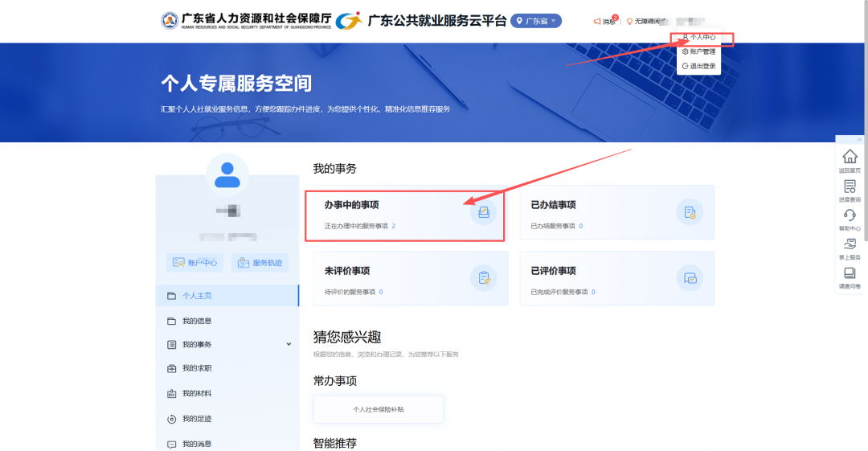Select 账户管理 from the user menu
This screenshot has width=868, height=451.
tap(698, 51)
